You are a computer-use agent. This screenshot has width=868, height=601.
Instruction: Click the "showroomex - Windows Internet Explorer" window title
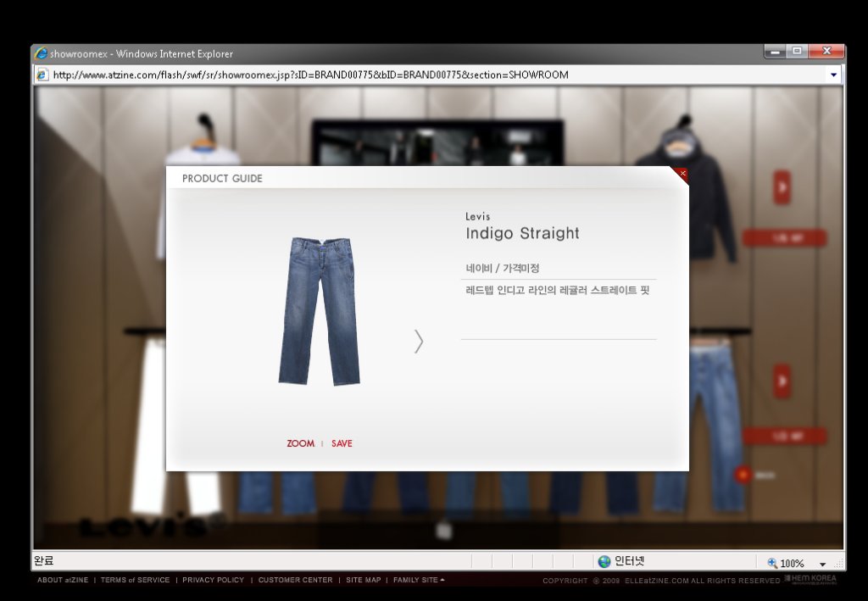coord(142,53)
